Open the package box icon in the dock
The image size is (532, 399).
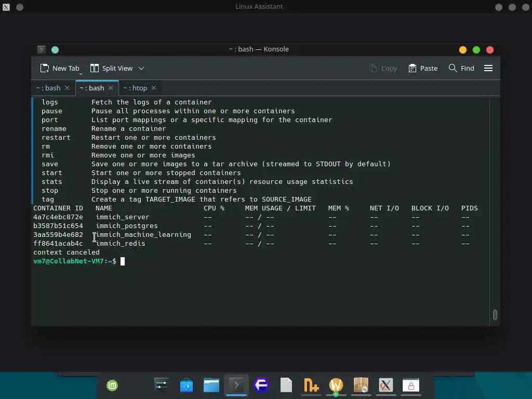361,385
